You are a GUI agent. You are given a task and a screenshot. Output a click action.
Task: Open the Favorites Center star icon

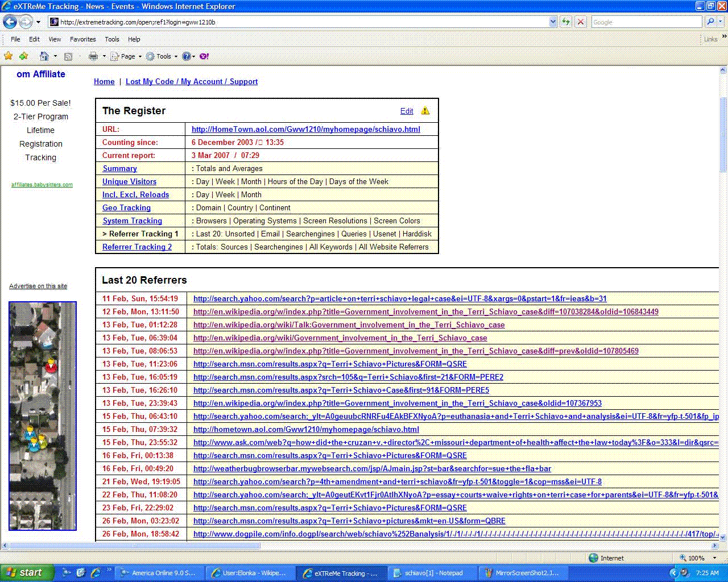[x=8, y=56]
